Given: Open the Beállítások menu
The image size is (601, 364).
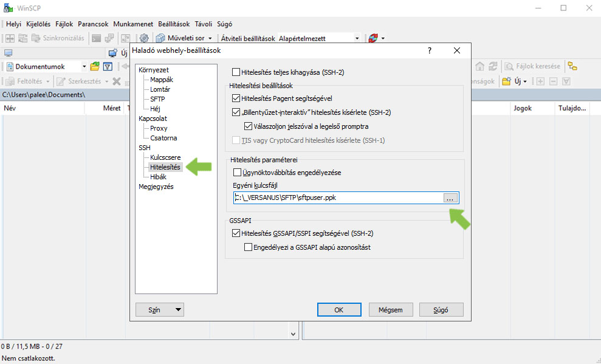Looking at the screenshot, I should (x=174, y=24).
